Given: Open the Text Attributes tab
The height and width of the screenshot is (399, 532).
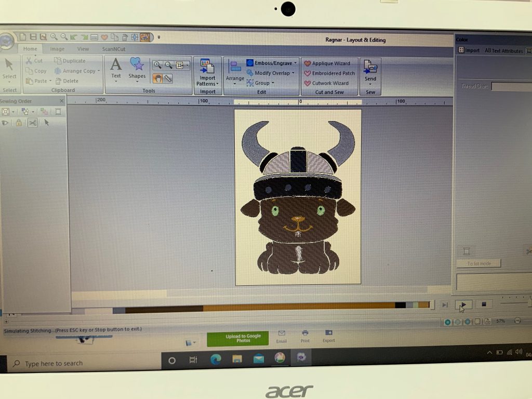Looking at the screenshot, I should coord(503,50).
